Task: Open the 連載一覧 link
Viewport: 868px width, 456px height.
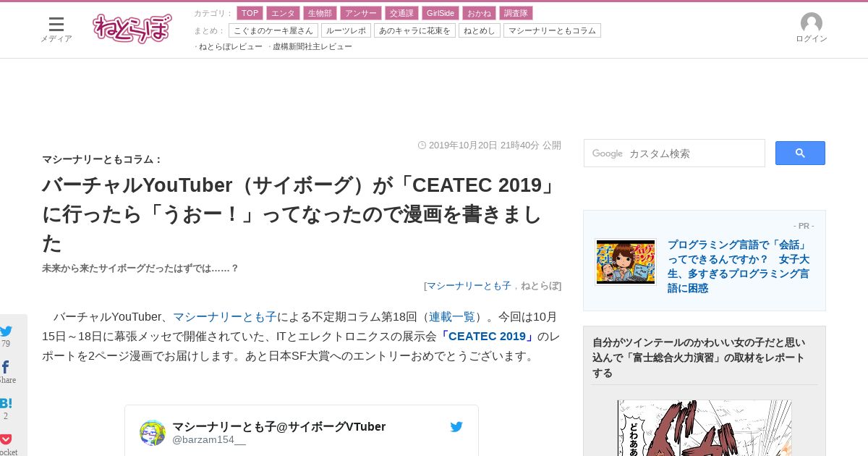Action: point(452,317)
